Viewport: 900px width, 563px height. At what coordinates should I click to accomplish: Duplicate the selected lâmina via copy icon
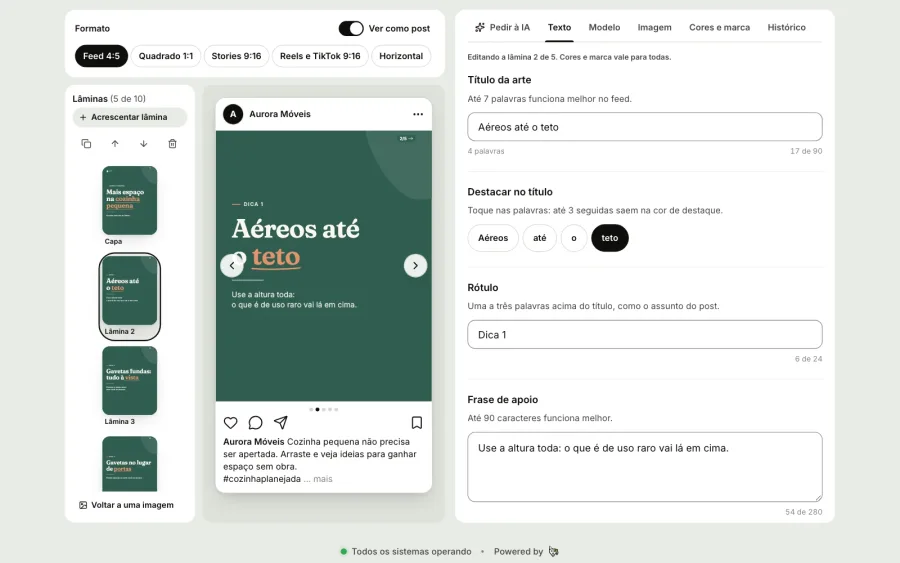pyautogui.click(x=86, y=143)
